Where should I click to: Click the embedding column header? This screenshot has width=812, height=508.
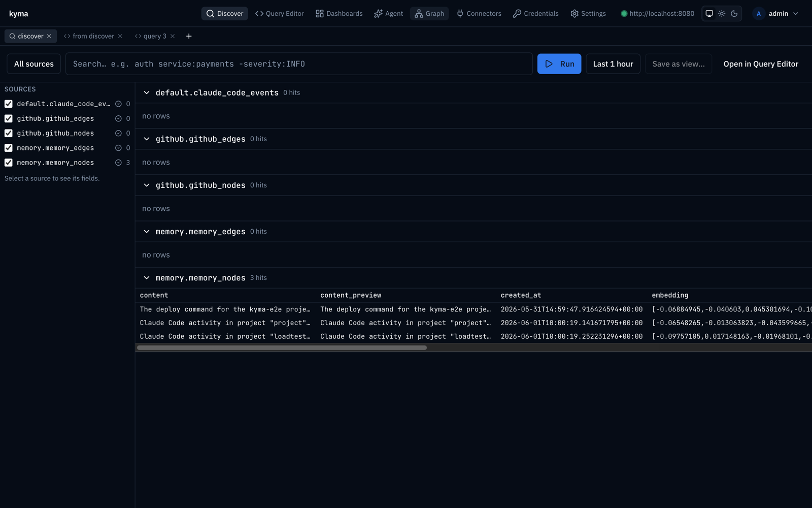[670, 295]
